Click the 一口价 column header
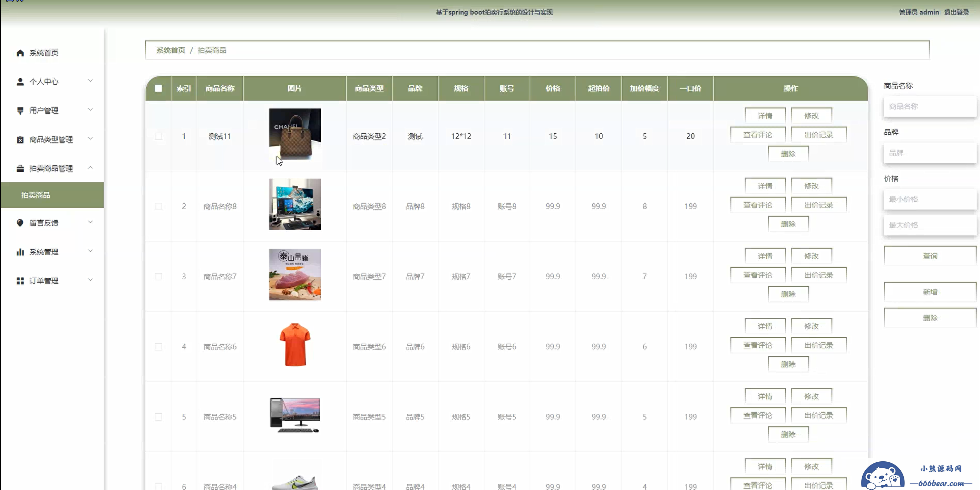The height and width of the screenshot is (490, 980). click(690, 88)
